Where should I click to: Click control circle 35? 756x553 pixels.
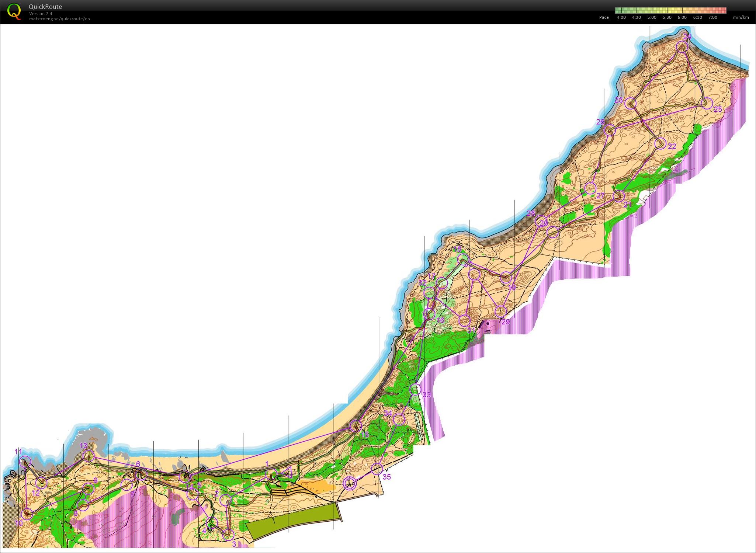pos(377,469)
